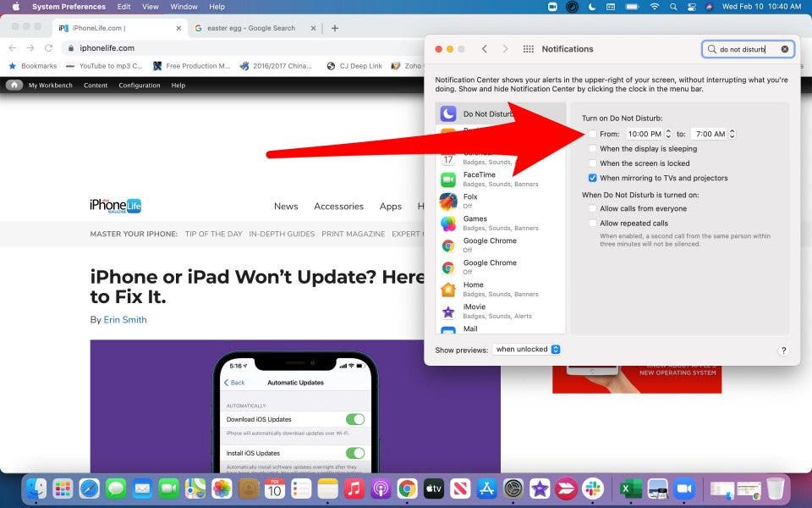Select Do Not Disturb moon icon in sidebar
The image size is (812, 508).
[448, 114]
